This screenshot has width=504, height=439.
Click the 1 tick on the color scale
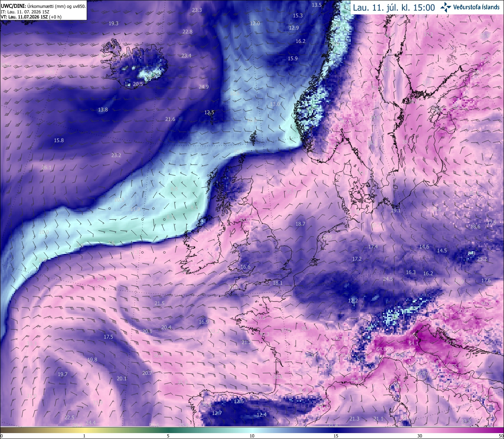coord(84,436)
